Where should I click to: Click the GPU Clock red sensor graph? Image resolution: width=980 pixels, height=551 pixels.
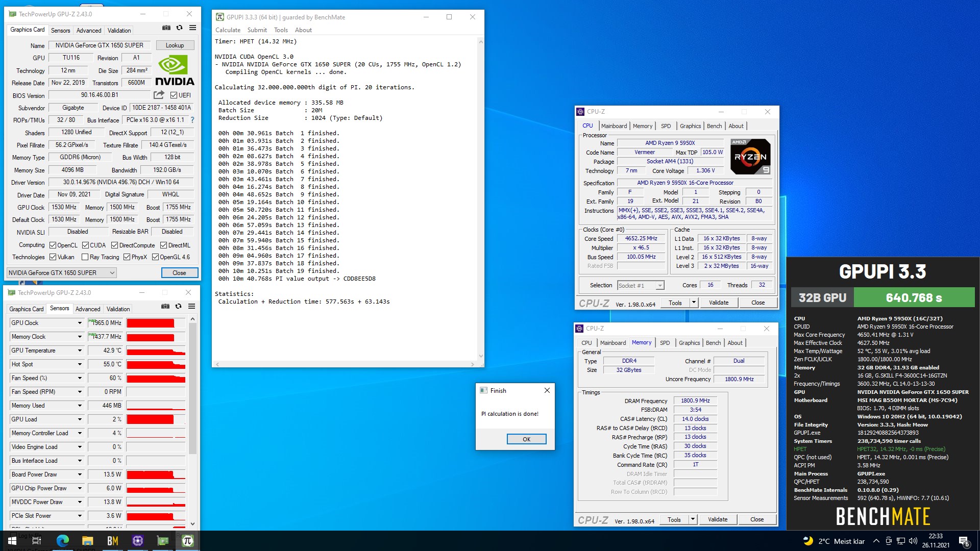[156, 323]
